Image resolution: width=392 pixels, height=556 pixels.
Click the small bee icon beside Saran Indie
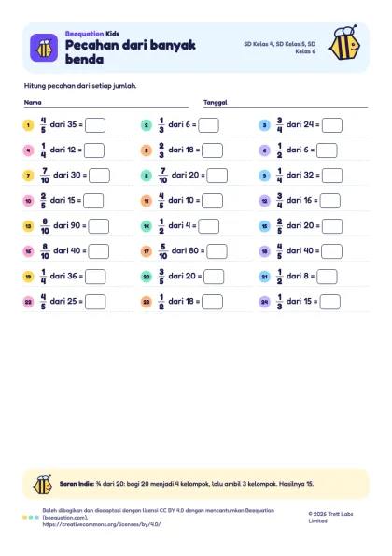tap(43, 484)
